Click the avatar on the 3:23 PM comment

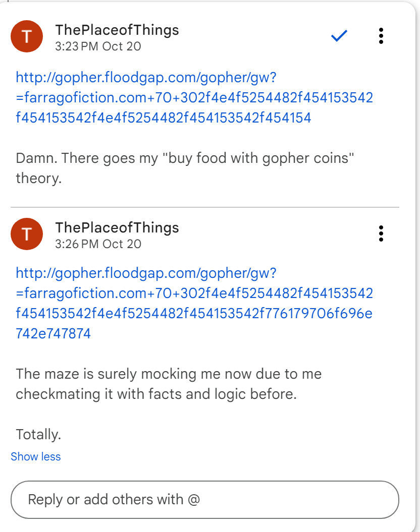tap(27, 36)
